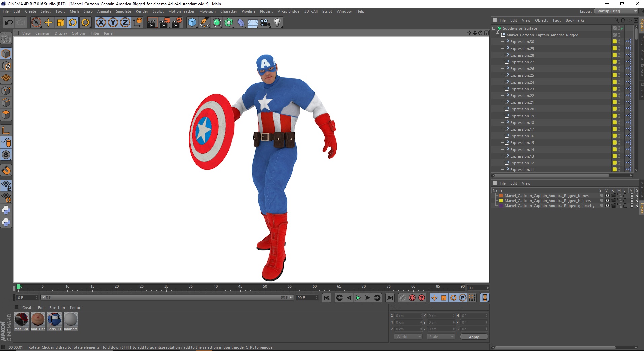
Task: Open Viewport Solo mode icon
Action: pyautogui.click(x=6, y=155)
